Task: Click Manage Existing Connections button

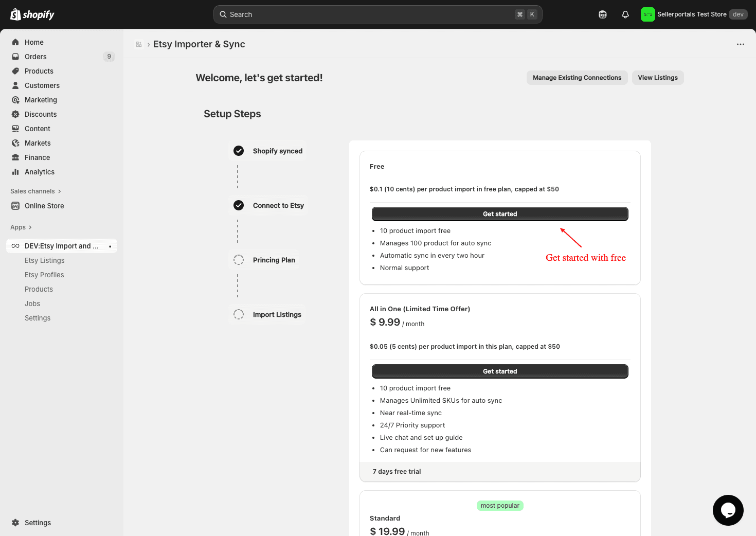Action: click(577, 78)
